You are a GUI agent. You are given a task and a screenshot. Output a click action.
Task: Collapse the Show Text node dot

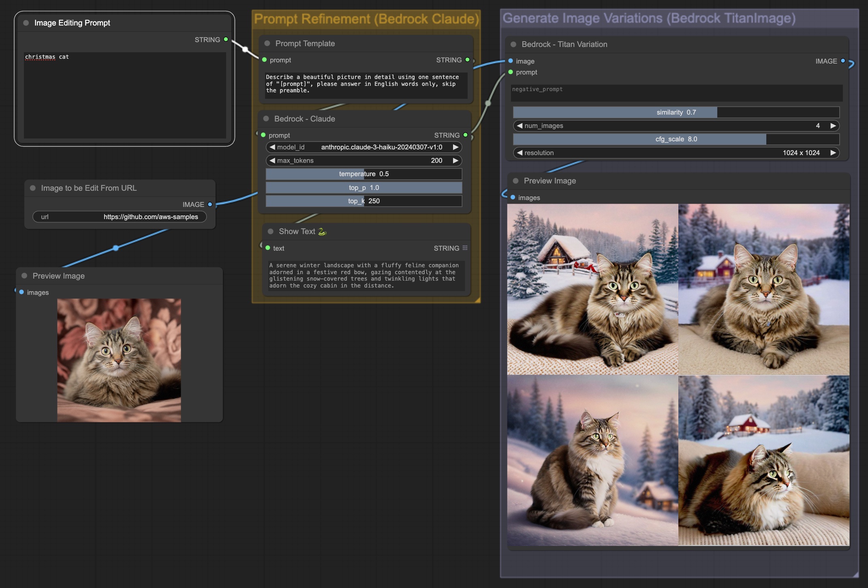point(271,232)
